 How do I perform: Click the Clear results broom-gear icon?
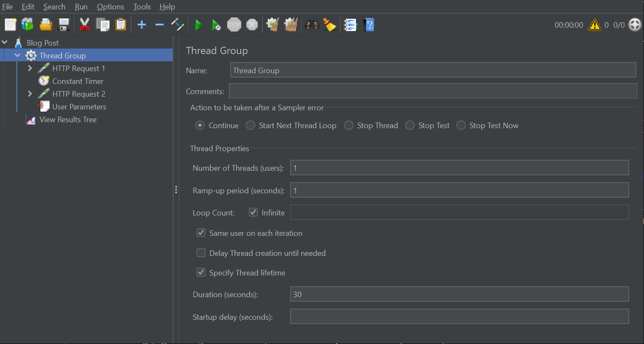click(x=272, y=25)
